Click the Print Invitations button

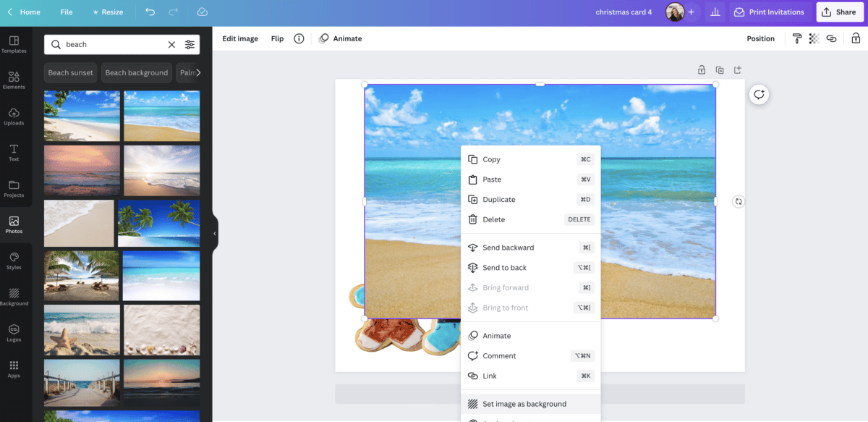pos(769,12)
